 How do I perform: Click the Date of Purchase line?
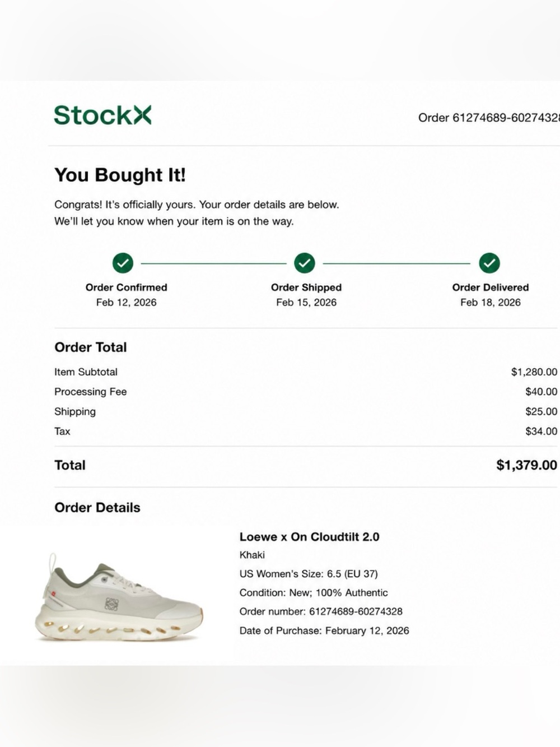[324, 630]
